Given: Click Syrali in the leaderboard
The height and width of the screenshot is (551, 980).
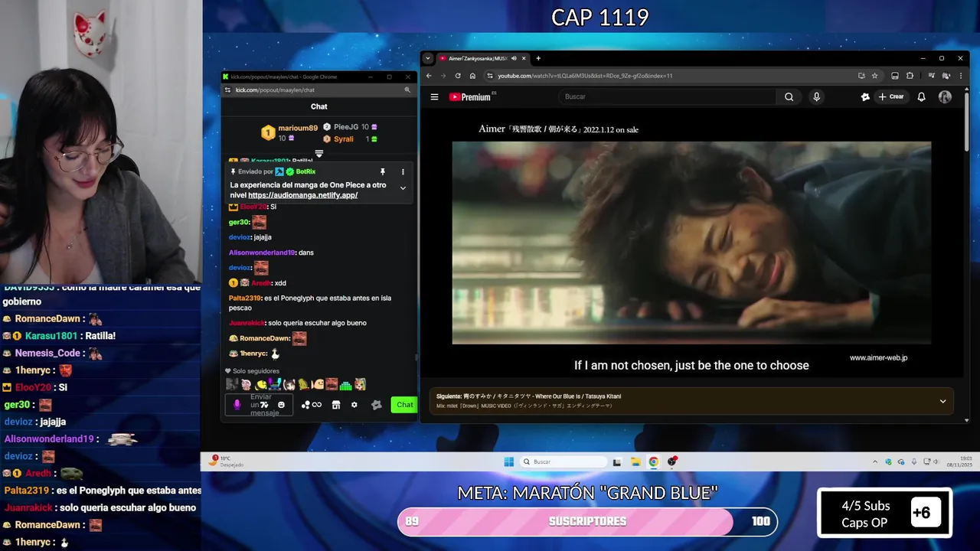Looking at the screenshot, I should (344, 139).
